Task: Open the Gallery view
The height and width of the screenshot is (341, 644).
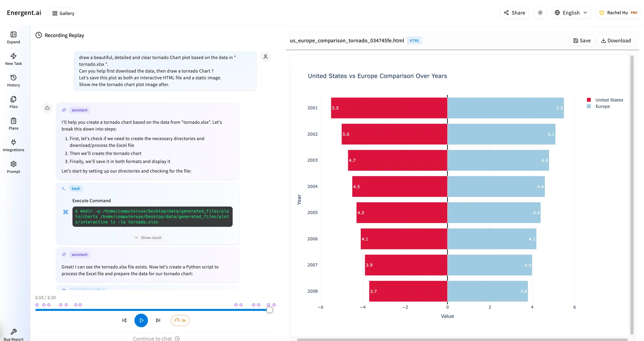Action: click(63, 13)
